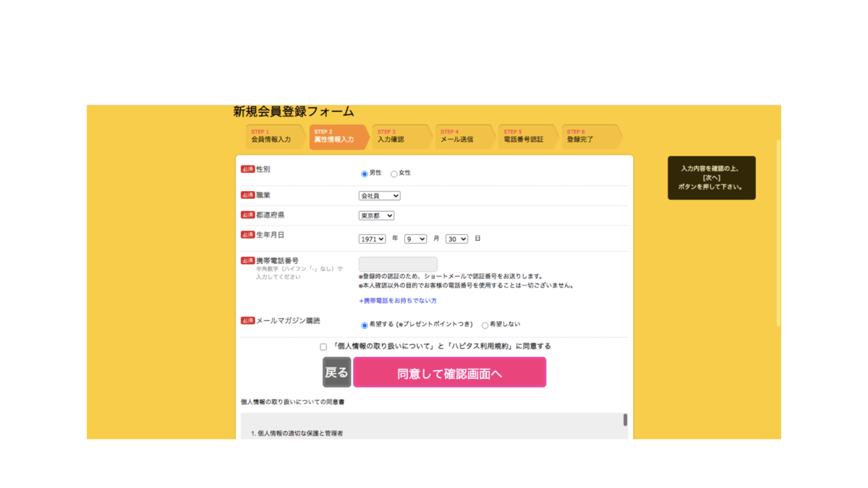This screenshot has width=868, height=488.
Task: Select STEP 4 メール送信 step
Action: coord(464,137)
